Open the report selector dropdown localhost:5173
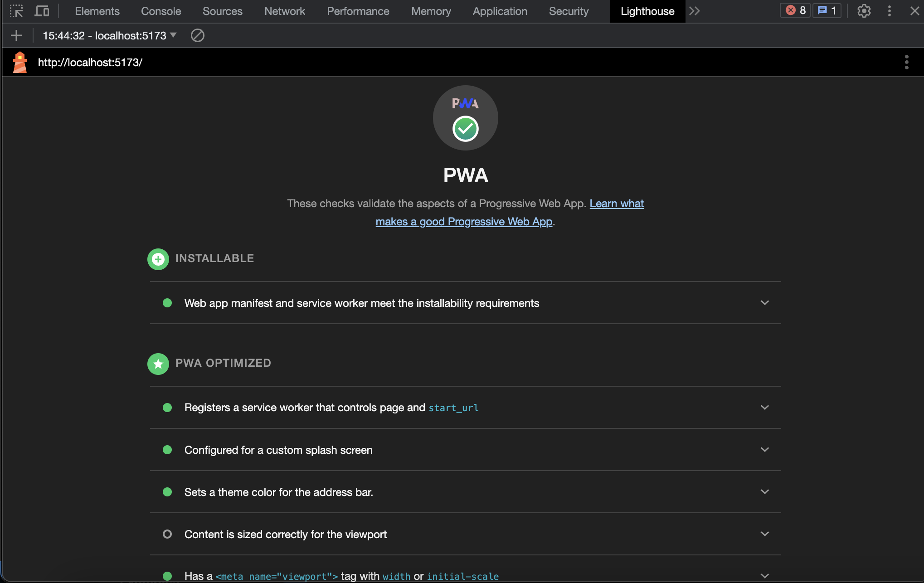This screenshot has width=924, height=583. coord(109,35)
